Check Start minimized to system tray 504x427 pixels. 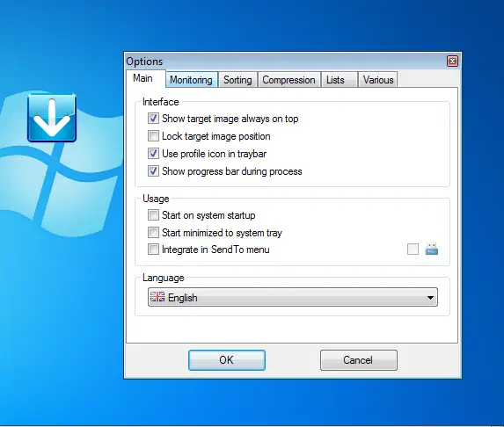coord(153,232)
